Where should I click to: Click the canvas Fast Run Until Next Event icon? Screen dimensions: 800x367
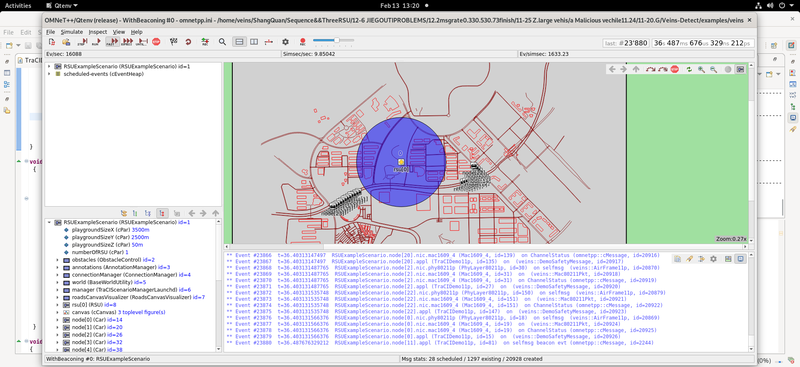(663, 69)
